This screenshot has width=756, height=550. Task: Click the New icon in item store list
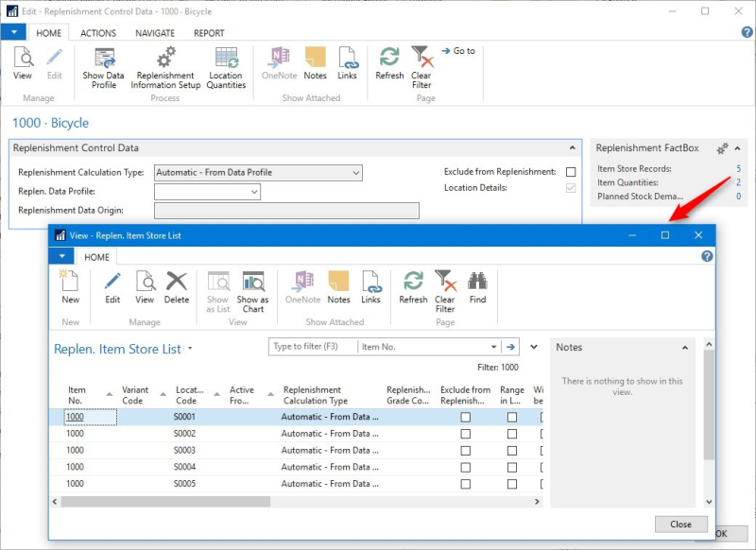click(x=70, y=285)
